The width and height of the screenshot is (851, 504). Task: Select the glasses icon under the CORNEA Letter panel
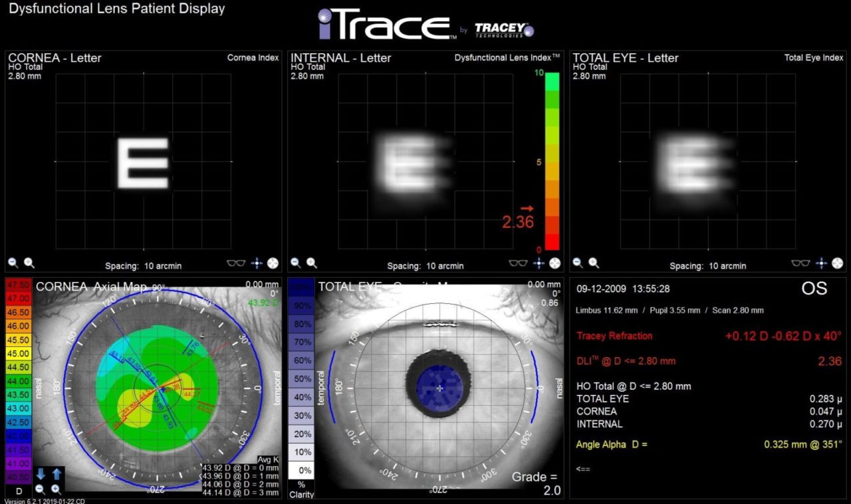tap(235, 263)
